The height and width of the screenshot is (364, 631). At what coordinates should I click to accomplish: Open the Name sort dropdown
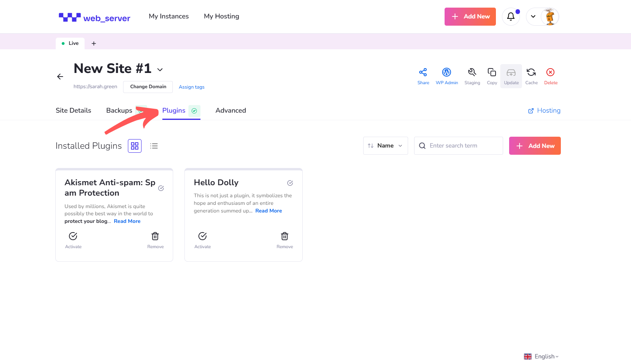click(x=385, y=146)
